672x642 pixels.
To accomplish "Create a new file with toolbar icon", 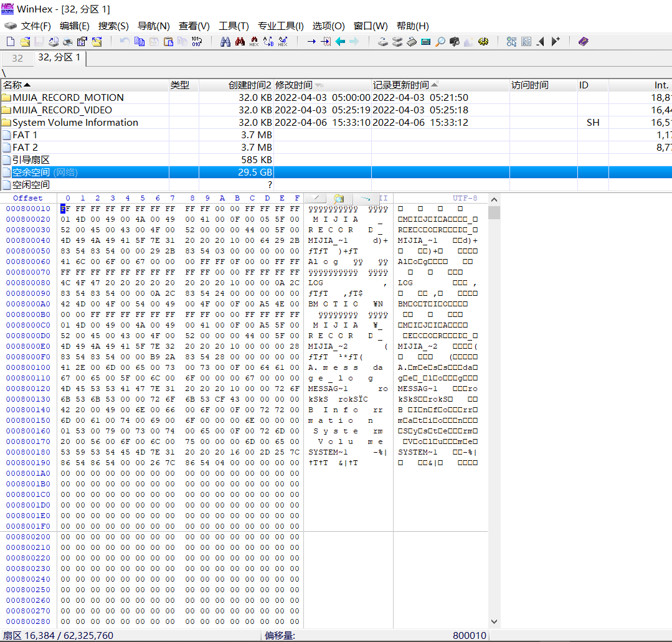I will click(x=11, y=42).
